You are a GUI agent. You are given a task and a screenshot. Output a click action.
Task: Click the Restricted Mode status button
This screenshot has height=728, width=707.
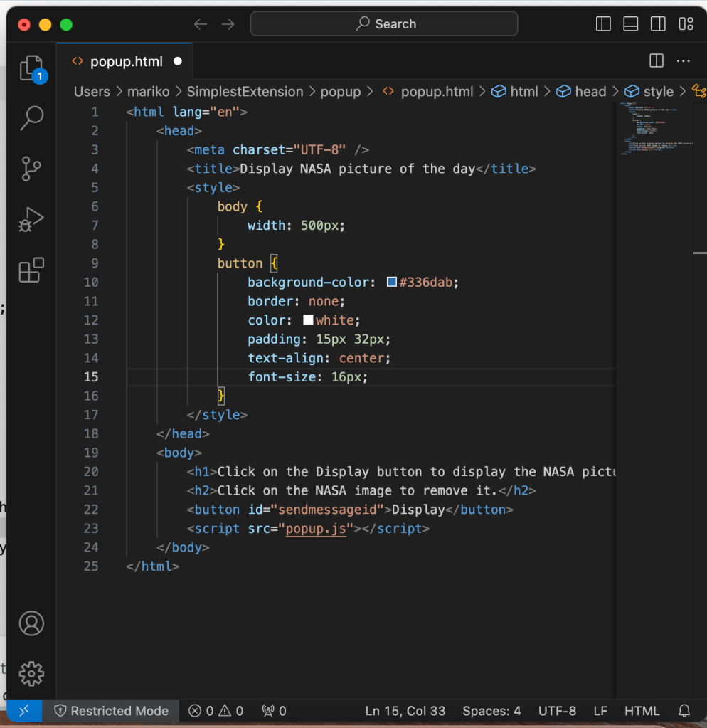coord(112,710)
